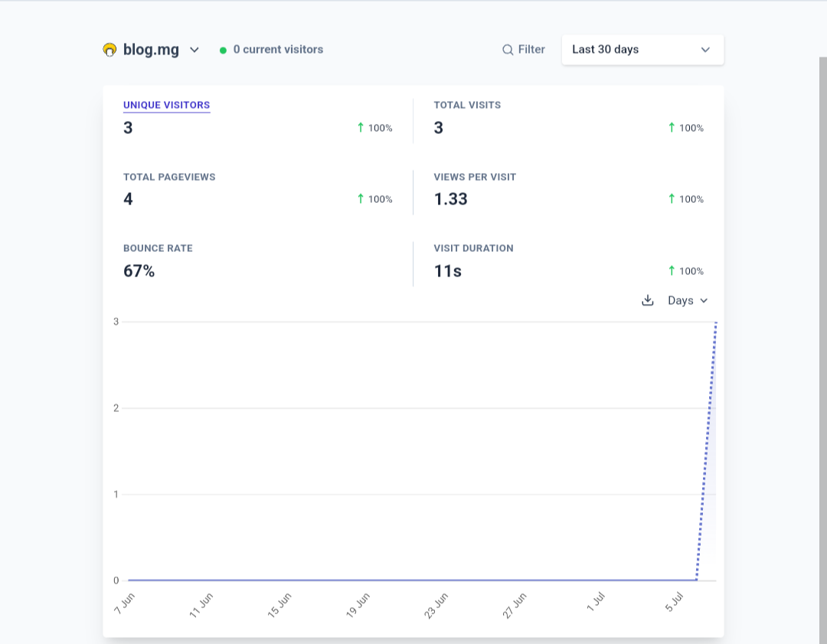Image resolution: width=827 pixels, height=644 pixels.
Task: Click Unique Visitors green up arrow
Action: [x=361, y=128]
